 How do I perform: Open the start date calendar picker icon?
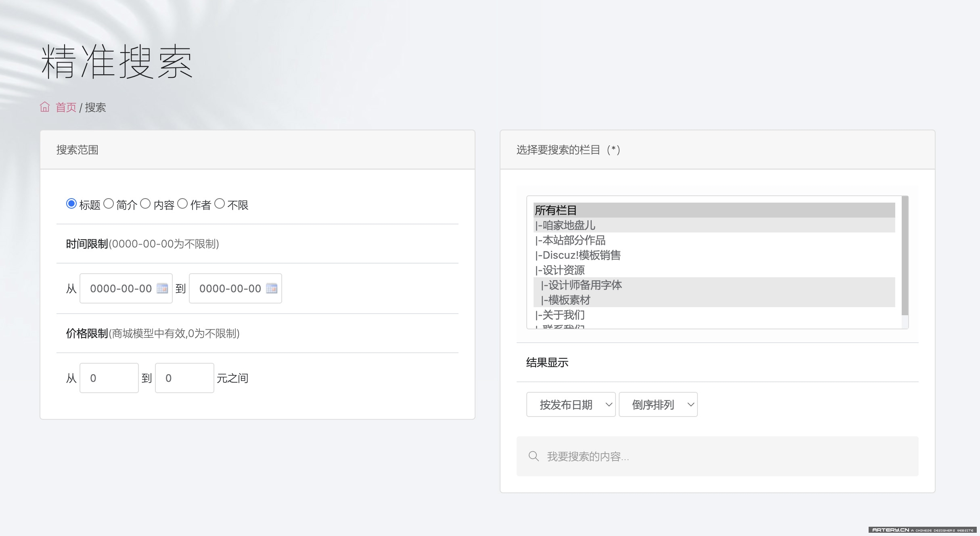click(162, 289)
